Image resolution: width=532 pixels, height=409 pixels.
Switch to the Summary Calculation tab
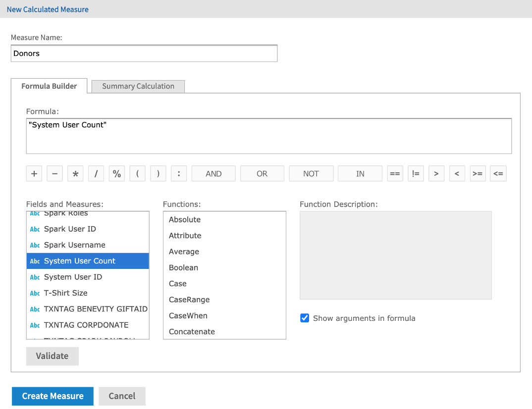(138, 86)
